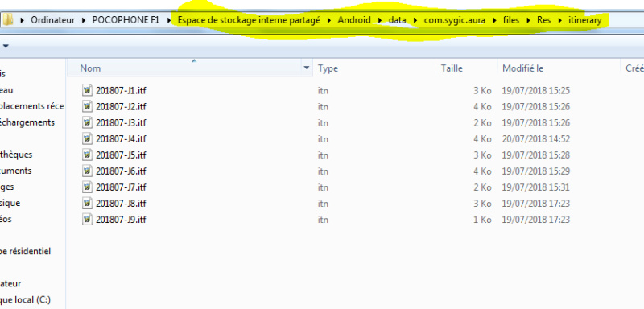Expand arrow after com.sygic.aura in breadcrumb

[x=494, y=20]
